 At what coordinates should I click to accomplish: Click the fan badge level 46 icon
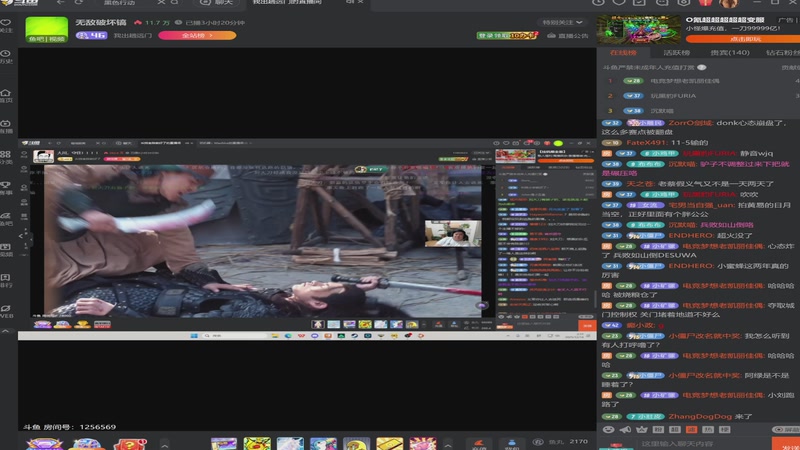91,35
